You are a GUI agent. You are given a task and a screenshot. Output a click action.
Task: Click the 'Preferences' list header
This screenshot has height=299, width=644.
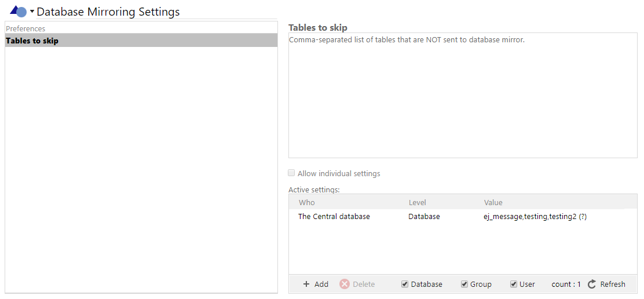coord(25,28)
